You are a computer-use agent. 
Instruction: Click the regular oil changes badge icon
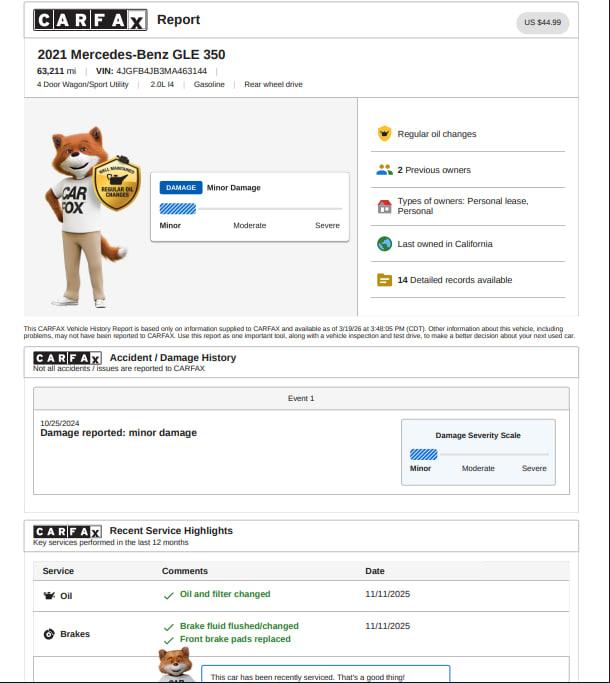384,134
